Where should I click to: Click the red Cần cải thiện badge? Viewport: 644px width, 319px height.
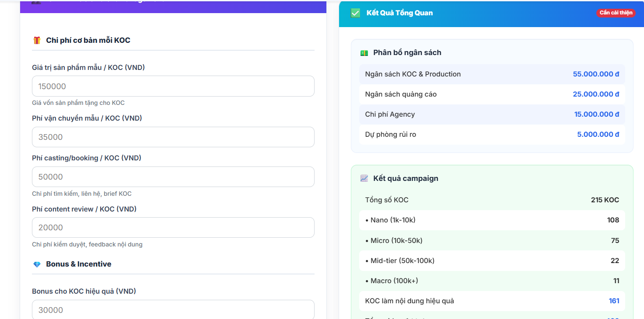tap(616, 13)
